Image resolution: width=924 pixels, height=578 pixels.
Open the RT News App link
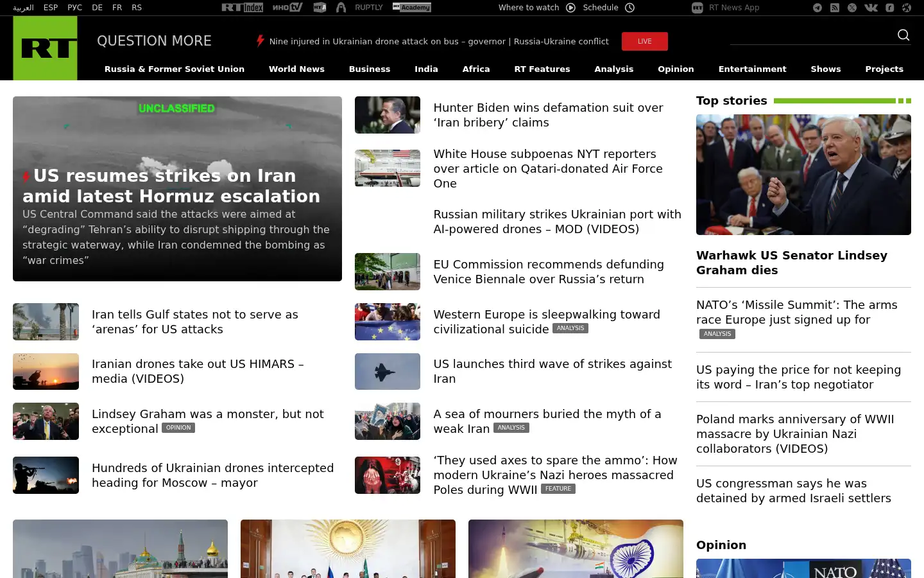[734, 8]
